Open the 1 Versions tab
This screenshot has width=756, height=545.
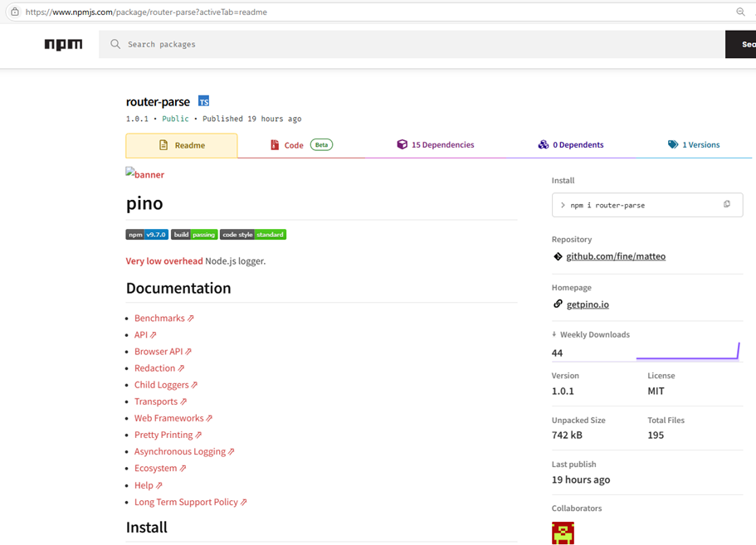coord(694,145)
